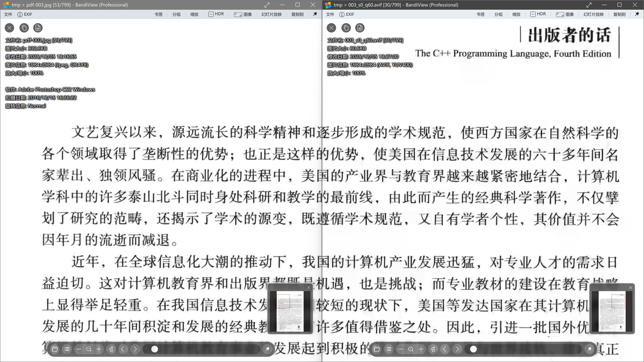Image resolution: width=644 pixels, height=362 pixels.
Task: Open the 分组 grouping options
Action: (176, 14)
